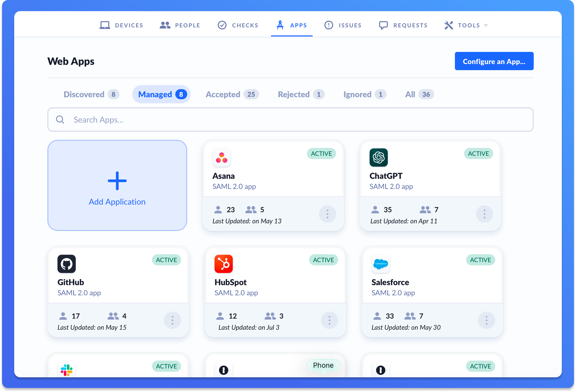Expand the Tools dropdown arrow

click(485, 25)
